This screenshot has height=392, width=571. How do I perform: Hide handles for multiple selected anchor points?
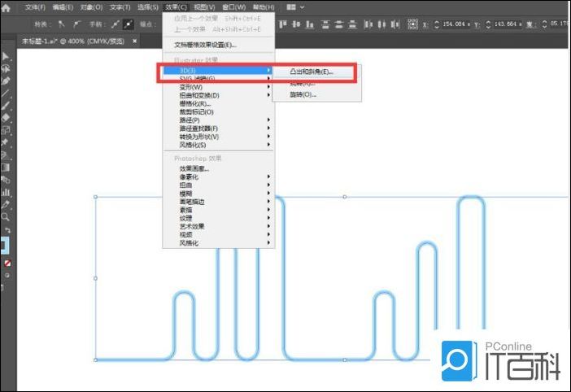coord(129,24)
